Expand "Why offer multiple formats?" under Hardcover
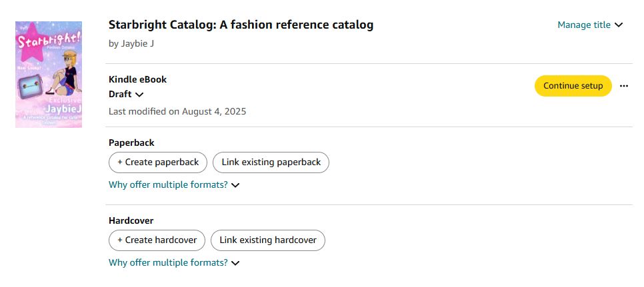This screenshot has height=287, width=644. pos(168,262)
